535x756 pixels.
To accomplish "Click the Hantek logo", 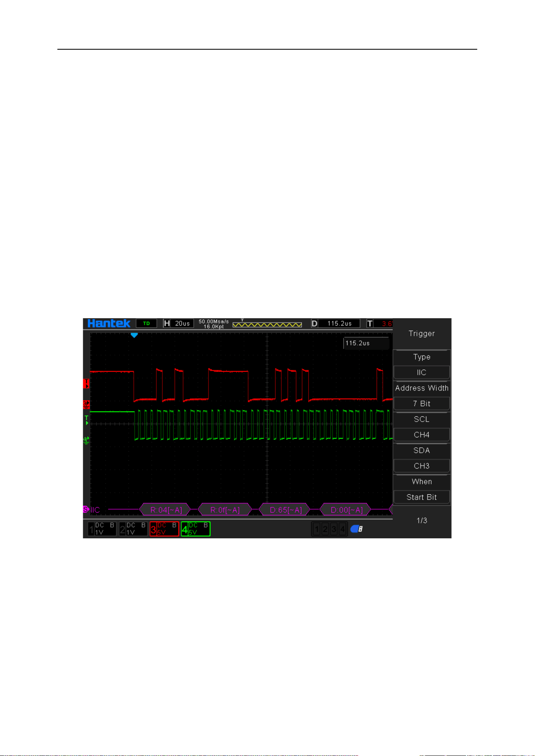I will (109, 323).
